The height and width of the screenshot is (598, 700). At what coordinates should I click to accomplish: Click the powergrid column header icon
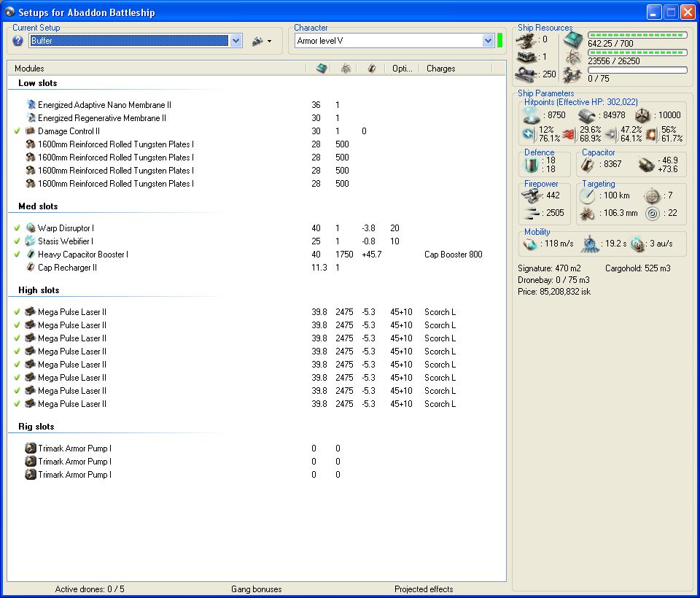pyautogui.click(x=346, y=69)
